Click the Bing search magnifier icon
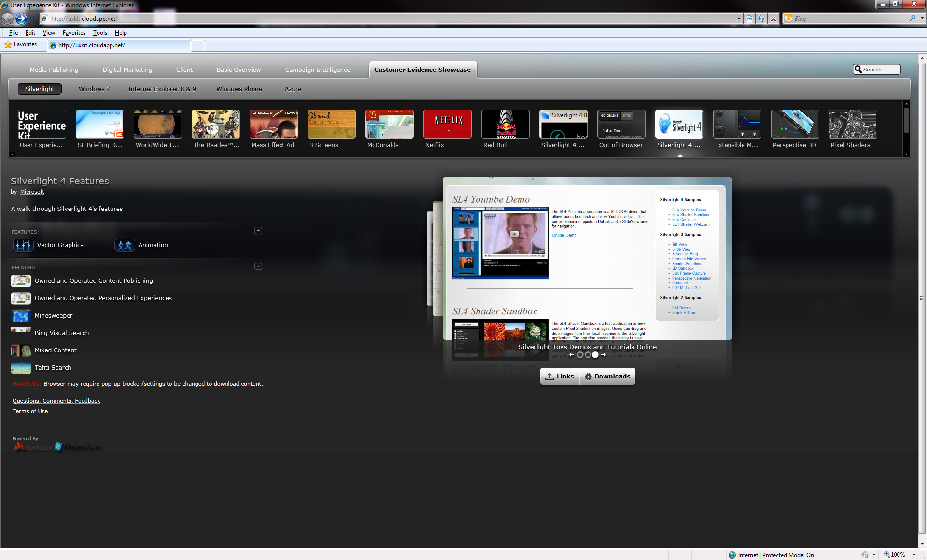The image size is (927, 560). coord(913,18)
